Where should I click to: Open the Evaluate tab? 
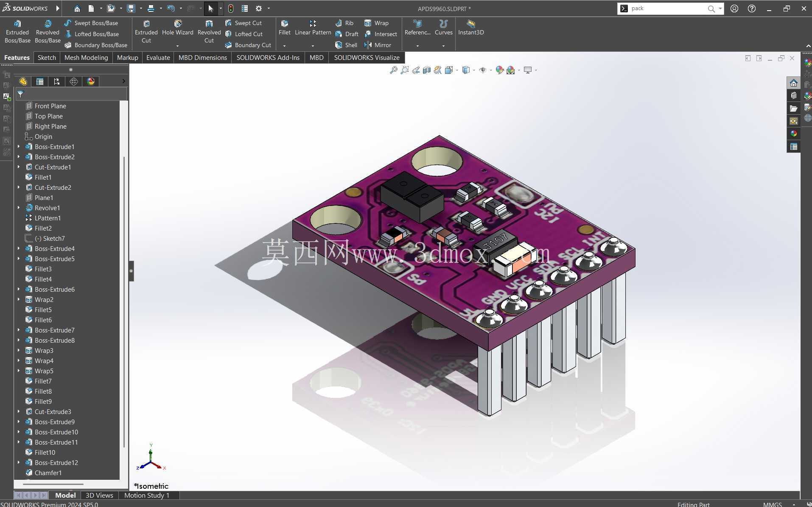(x=158, y=58)
